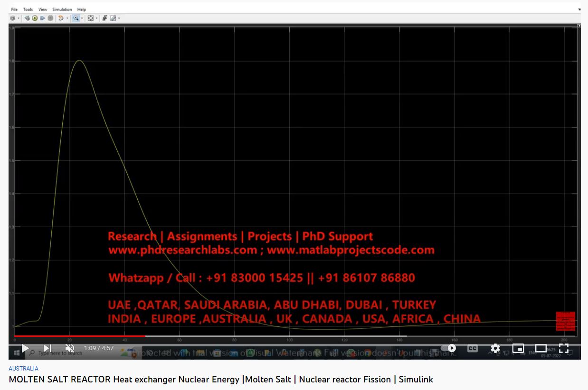Screen dimensions: 588x390
Task: Toggle closed captions CC button
Action: (x=472, y=348)
